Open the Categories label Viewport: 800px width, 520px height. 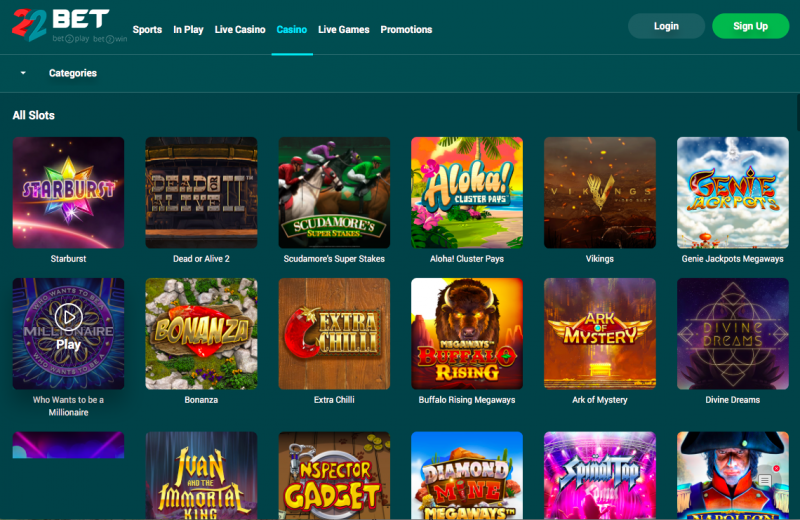[73, 73]
